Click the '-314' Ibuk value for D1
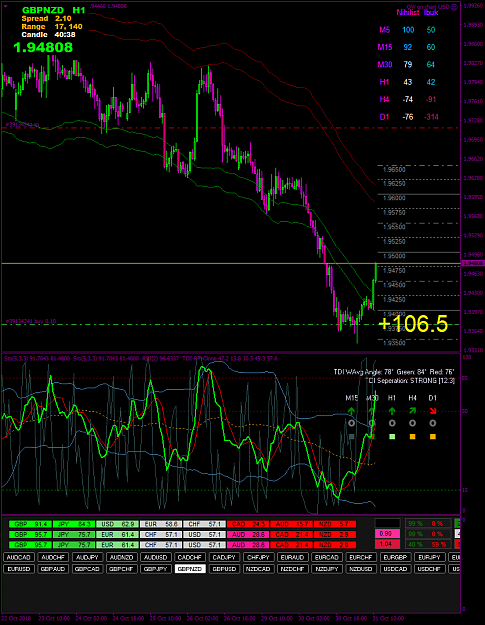 click(431, 117)
